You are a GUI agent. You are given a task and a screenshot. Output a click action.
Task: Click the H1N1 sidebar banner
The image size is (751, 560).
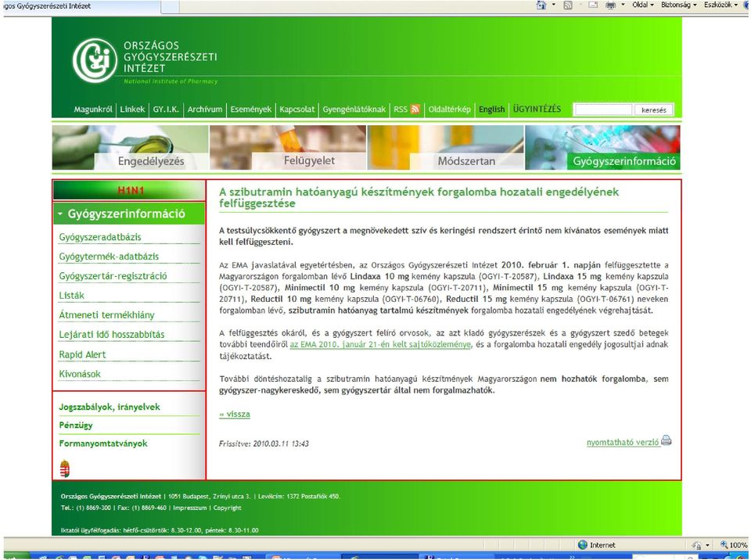129,190
